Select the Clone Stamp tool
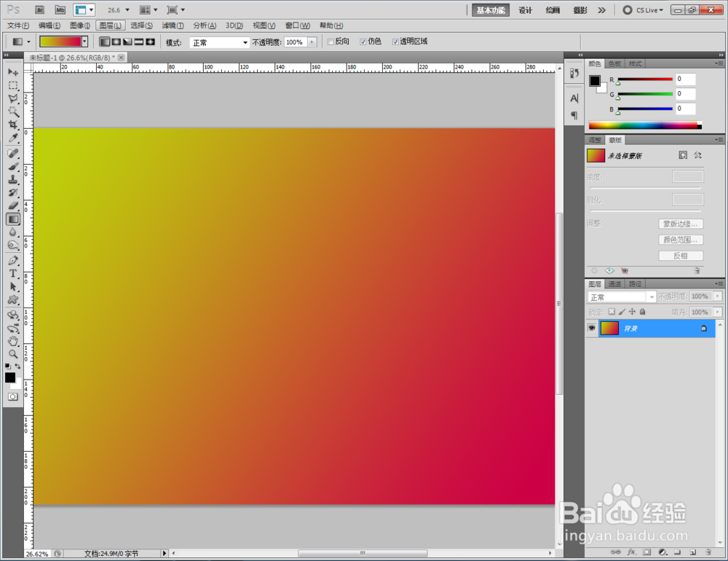Image resolution: width=728 pixels, height=561 pixels. pos(13,179)
